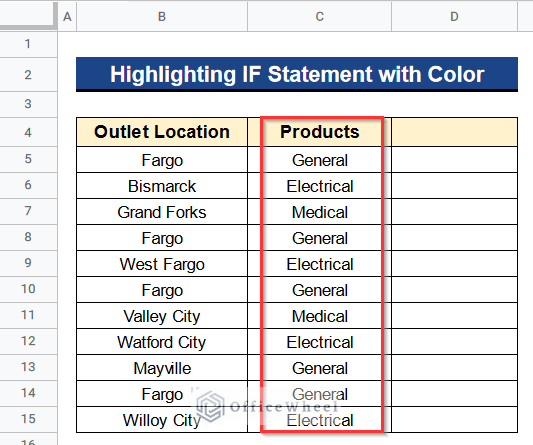This screenshot has height=445, width=533.
Task: Select row 15 header
Action: coord(28,420)
